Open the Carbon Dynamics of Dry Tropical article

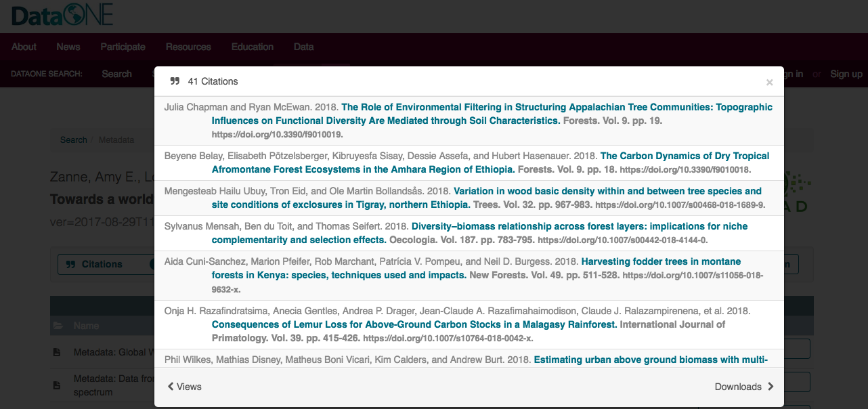pos(685,156)
